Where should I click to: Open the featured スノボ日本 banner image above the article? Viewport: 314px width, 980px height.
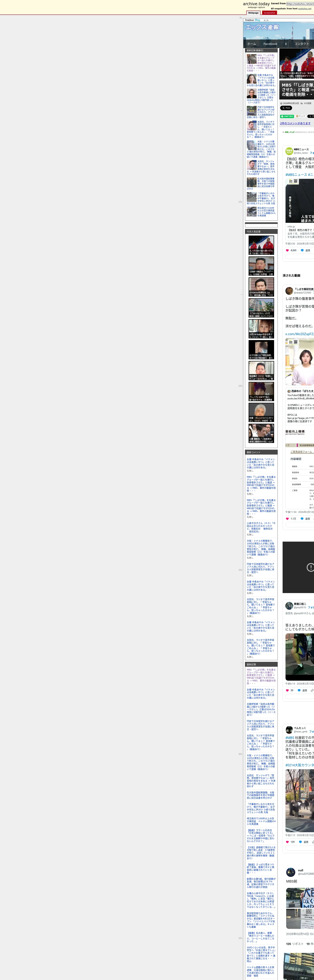click(297, 63)
